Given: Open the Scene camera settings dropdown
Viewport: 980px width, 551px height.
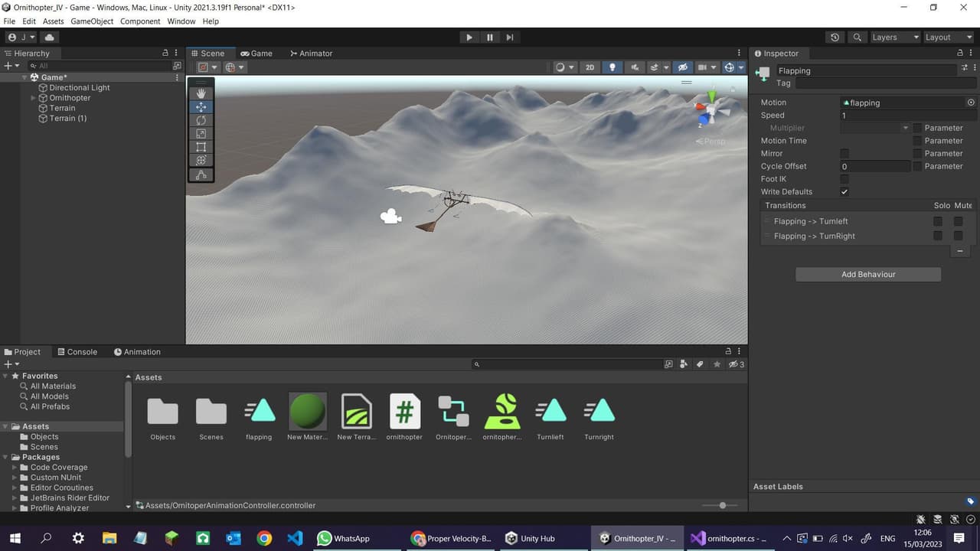Looking at the screenshot, I should [706, 67].
